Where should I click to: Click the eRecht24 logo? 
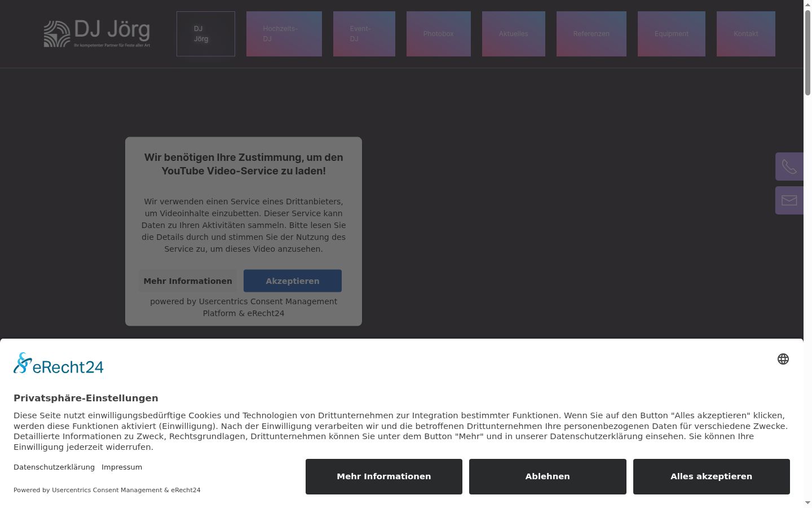coord(59,364)
